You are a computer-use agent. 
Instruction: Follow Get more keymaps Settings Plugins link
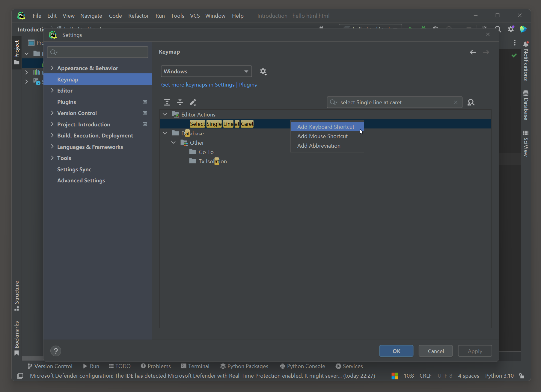point(209,85)
